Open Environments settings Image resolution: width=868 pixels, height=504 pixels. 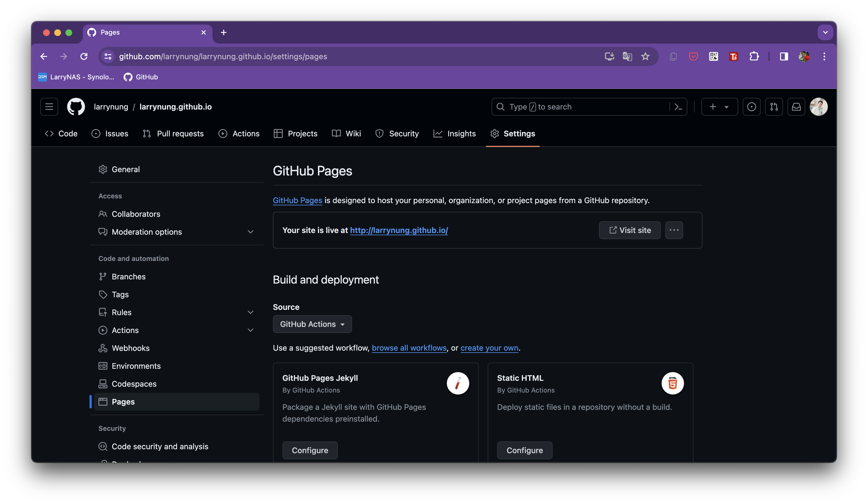pyautogui.click(x=176, y=366)
